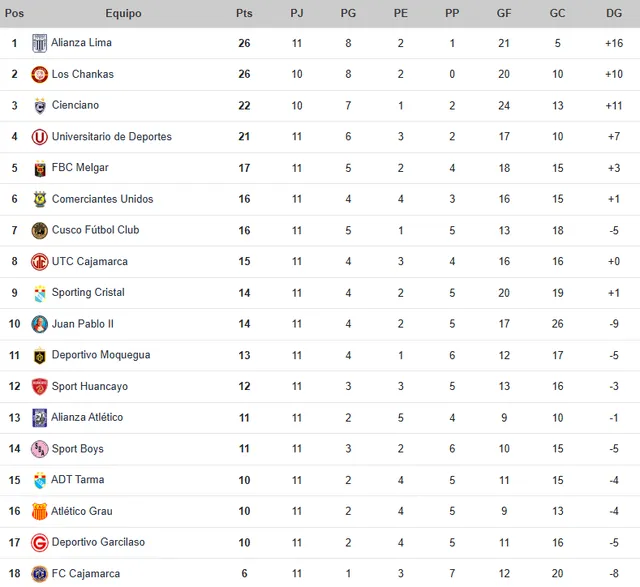Open the Comerciantes Unidos team name
The image size is (640, 587).
coord(102,199)
